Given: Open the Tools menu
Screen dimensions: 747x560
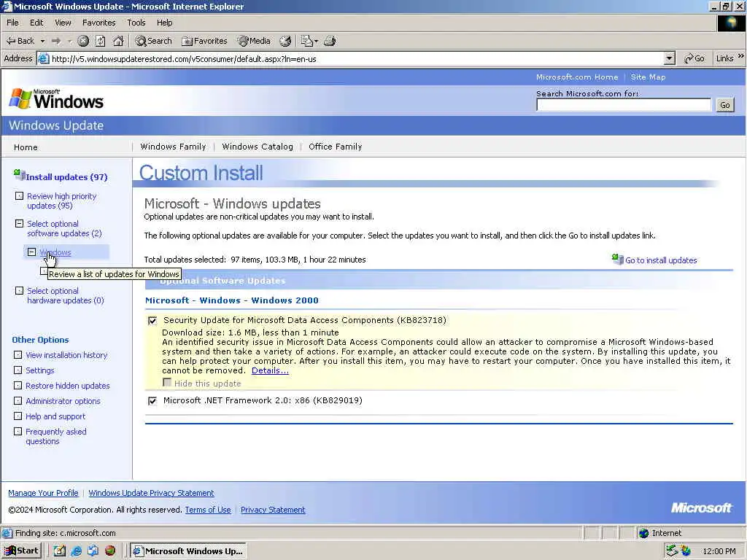Looking at the screenshot, I should (136, 23).
